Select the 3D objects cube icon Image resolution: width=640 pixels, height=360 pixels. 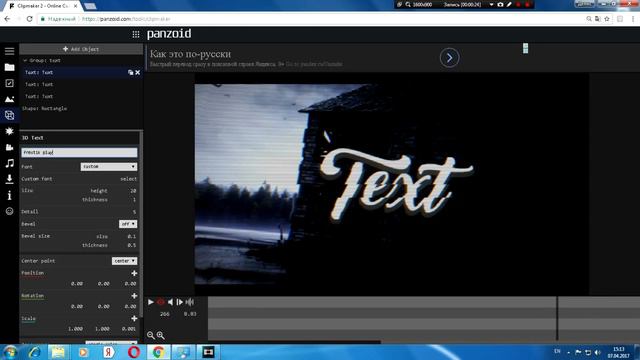point(9,115)
